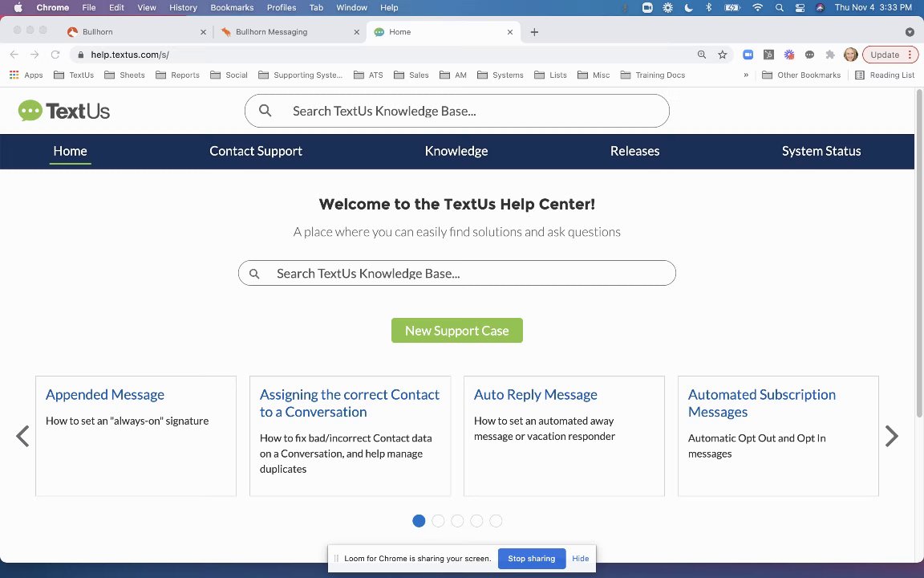Open the TextUs bookmarks folder
The width and height of the screenshot is (924, 578).
[x=74, y=75]
